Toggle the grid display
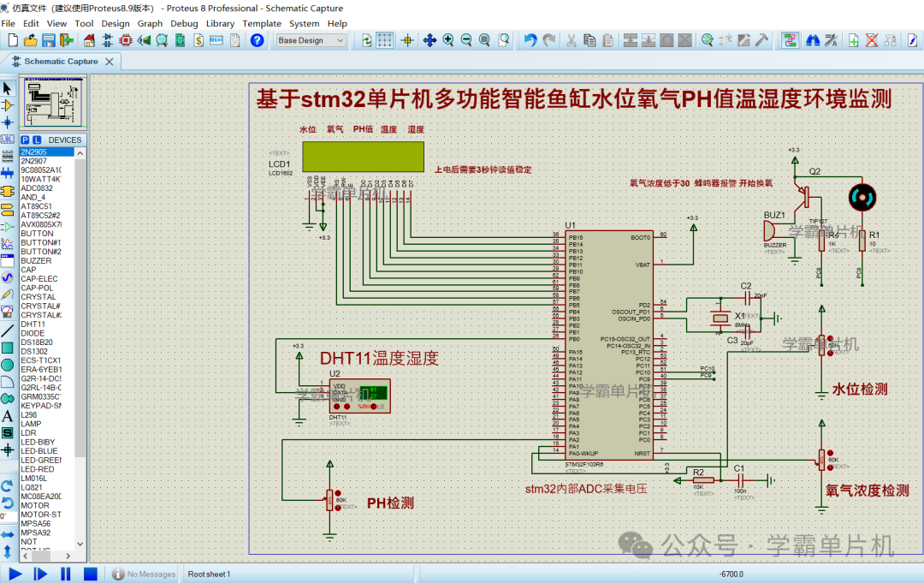This screenshot has height=583, width=924. click(385, 40)
